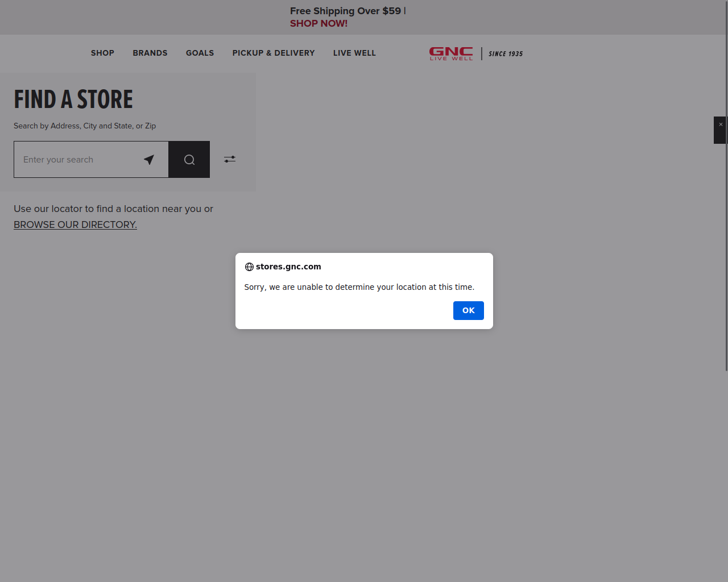Click the magnifying glass search button
Viewport: 728px width, 582px height.
point(189,160)
